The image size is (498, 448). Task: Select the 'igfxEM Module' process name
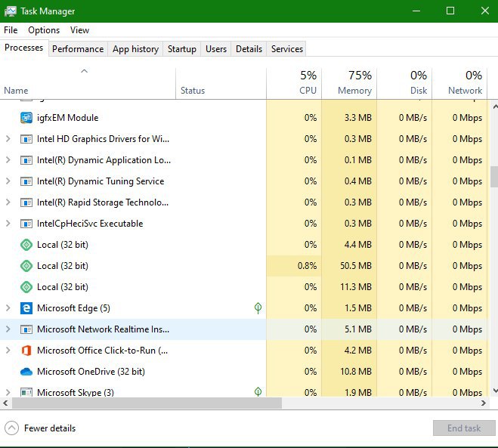[x=68, y=118]
